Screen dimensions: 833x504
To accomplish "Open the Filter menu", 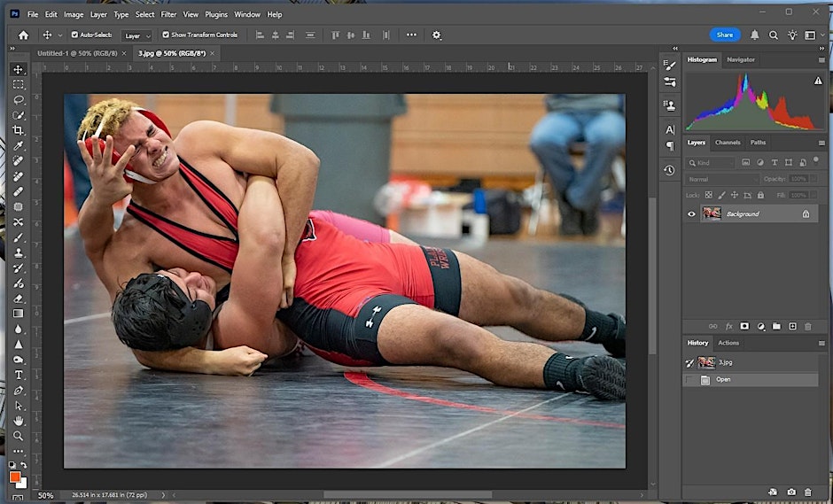I will pyautogui.click(x=168, y=14).
